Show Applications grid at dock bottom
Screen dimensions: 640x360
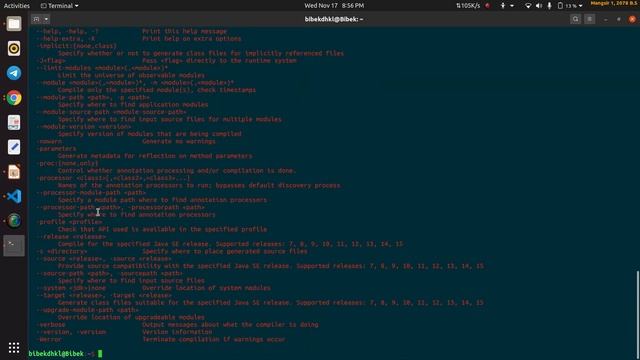click(14, 348)
